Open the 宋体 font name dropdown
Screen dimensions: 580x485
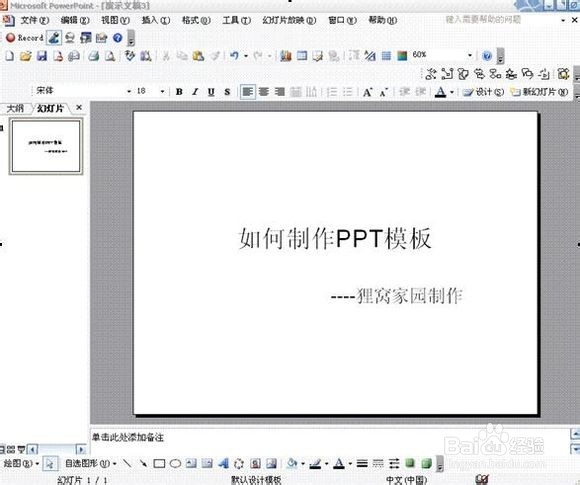(x=129, y=91)
